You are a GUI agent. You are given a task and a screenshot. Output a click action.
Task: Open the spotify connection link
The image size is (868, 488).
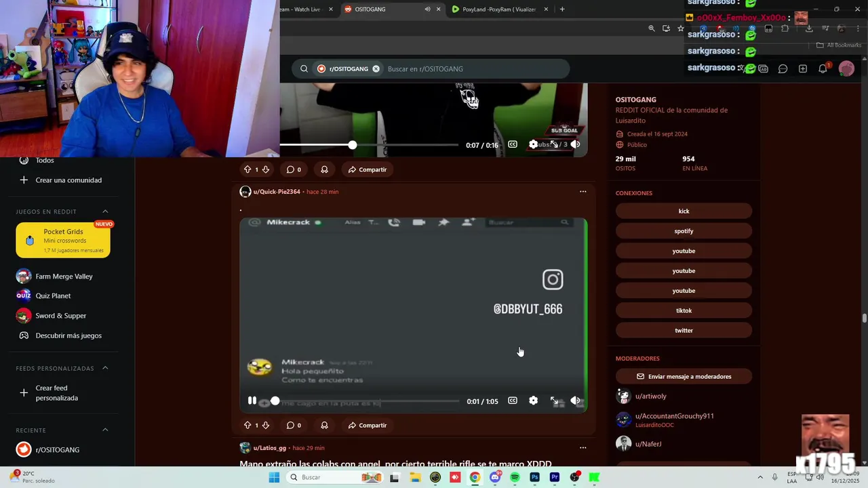(x=684, y=231)
